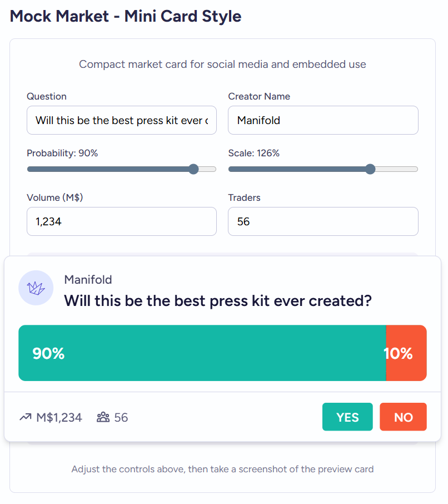Open the preview card question title
The height and width of the screenshot is (504, 448).
[x=218, y=301]
